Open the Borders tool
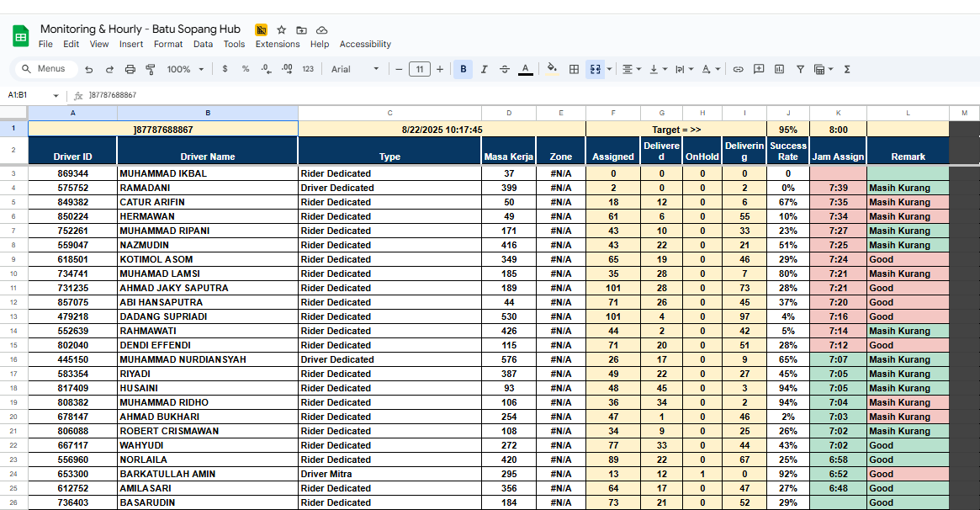The width and height of the screenshot is (980, 510). tap(574, 69)
